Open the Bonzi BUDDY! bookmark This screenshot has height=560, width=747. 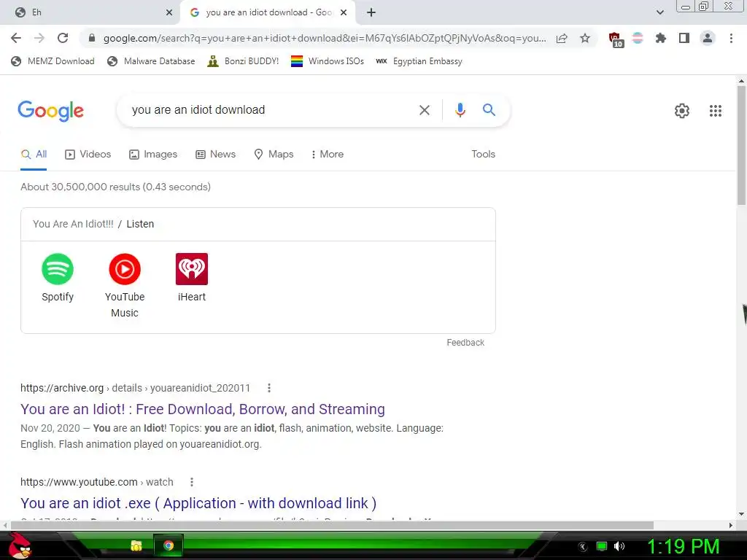(x=243, y=61)
